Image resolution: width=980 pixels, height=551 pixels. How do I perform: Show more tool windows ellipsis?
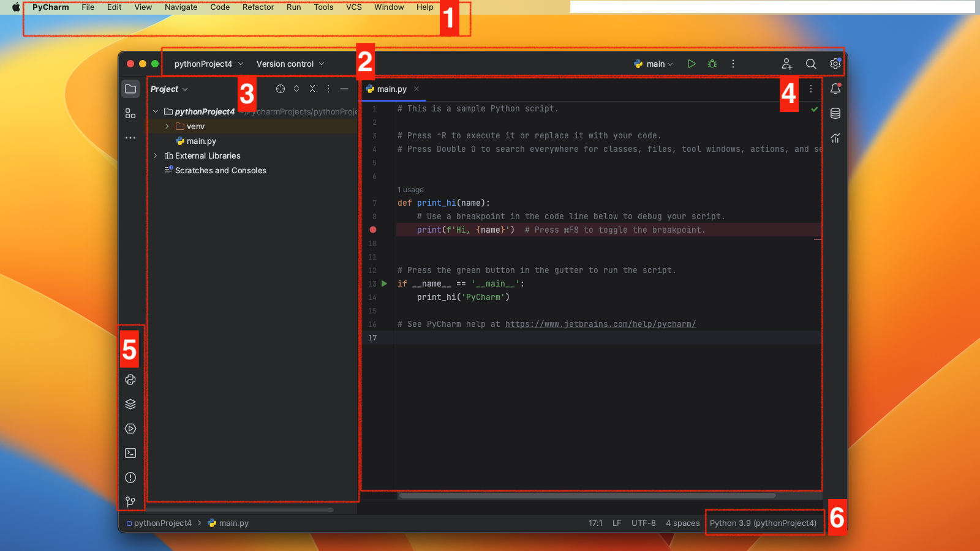coord(130,138)
